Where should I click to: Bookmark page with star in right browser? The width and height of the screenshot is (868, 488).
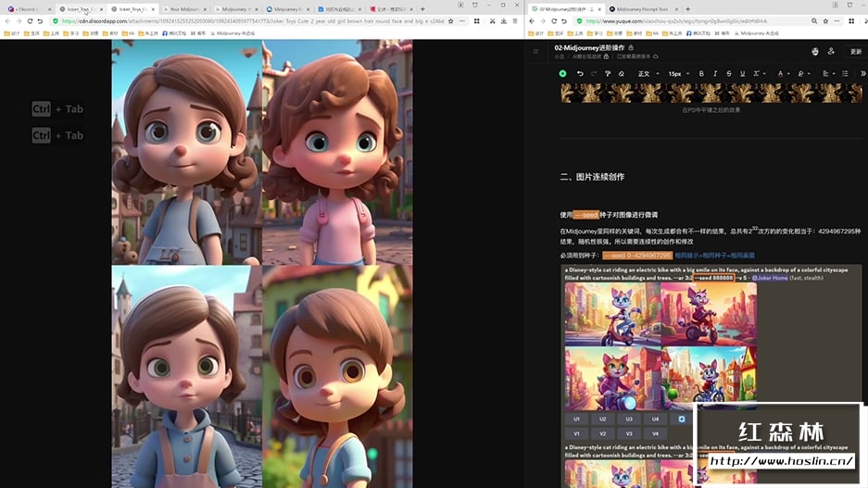coord(825,21)
